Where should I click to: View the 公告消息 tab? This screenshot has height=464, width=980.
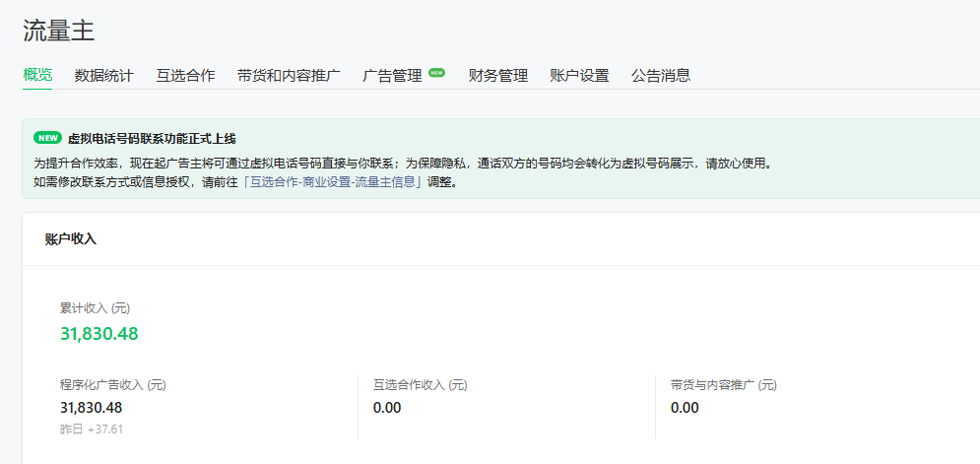(661, 75)
